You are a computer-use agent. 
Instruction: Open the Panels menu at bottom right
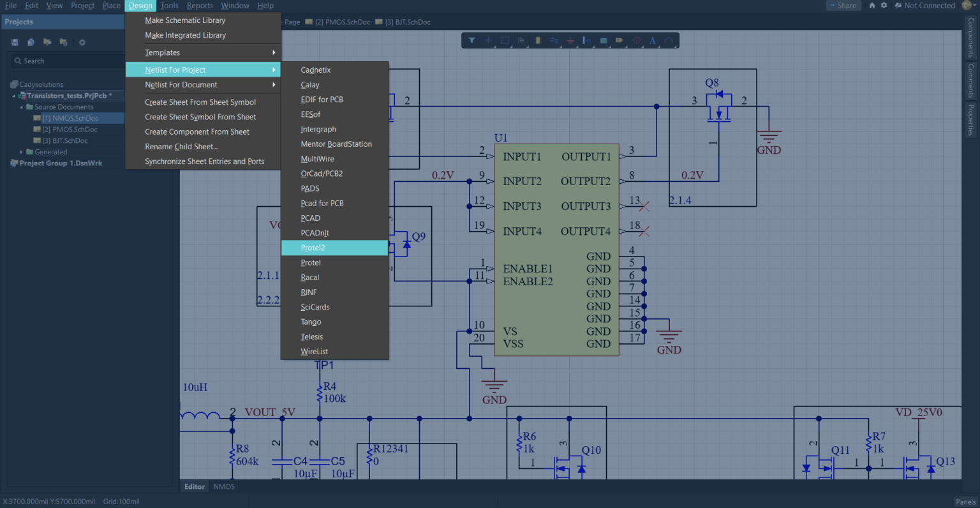tap(965, 502)
